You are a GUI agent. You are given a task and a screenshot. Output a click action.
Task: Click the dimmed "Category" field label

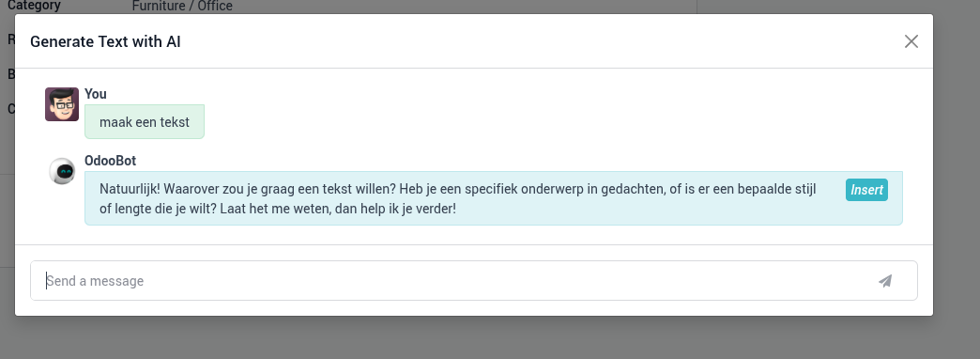34,6
